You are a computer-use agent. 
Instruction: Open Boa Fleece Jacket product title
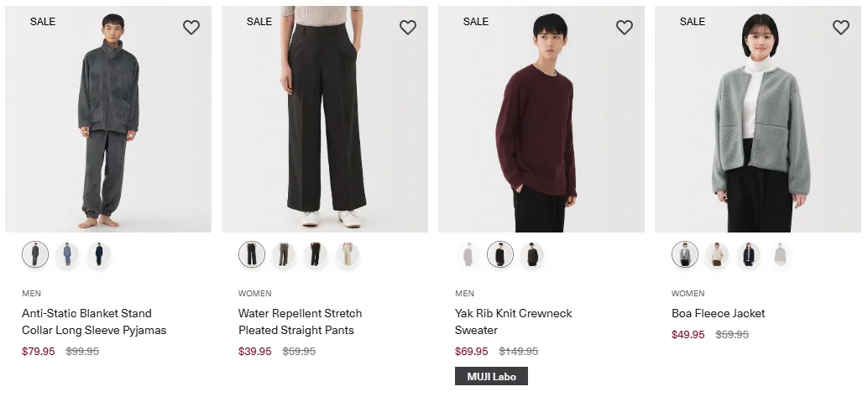point(718,313)
